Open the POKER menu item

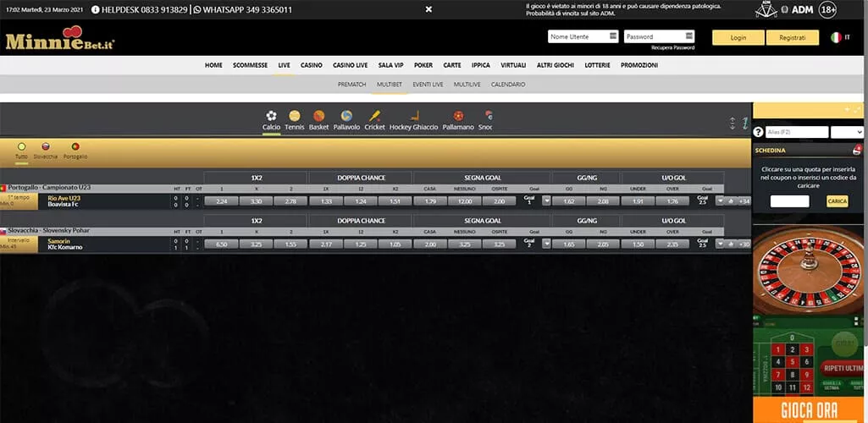coord(423,65)
